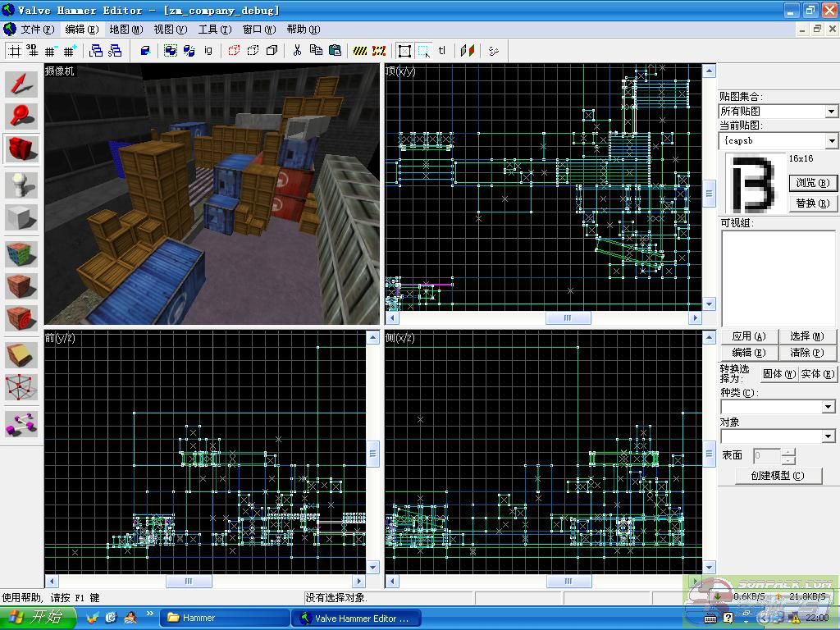Choose the red Magnify tool
840x630 pixels.
click(22, 116)
